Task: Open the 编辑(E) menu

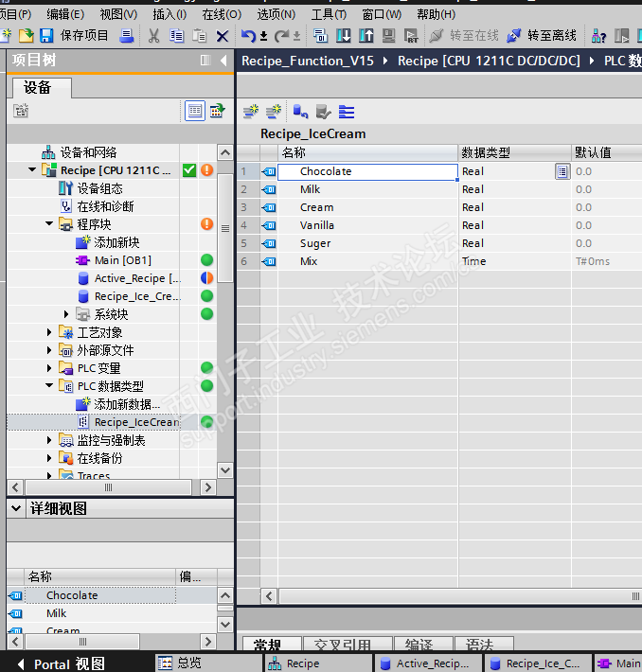Action: [x=65, y=14]
